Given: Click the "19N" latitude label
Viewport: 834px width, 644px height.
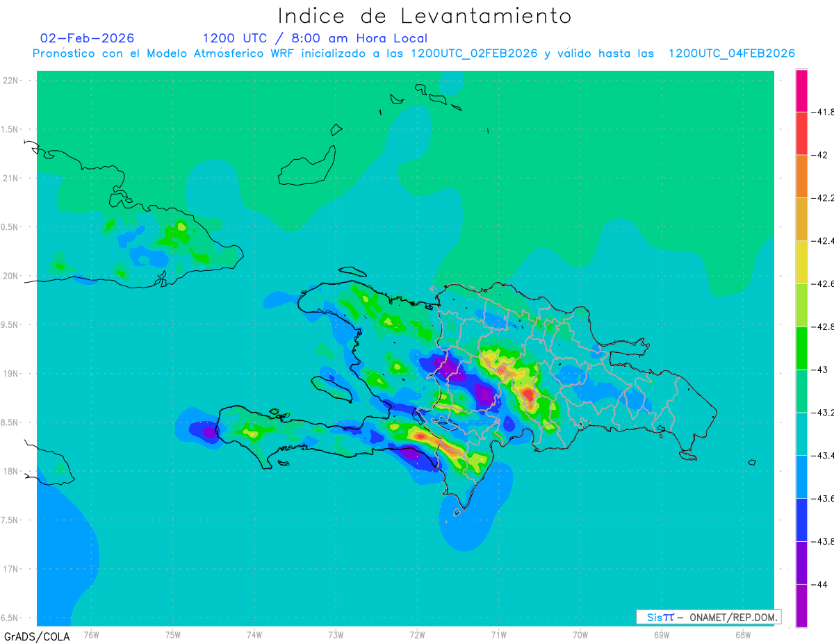Looking at the screenshot, I should [12, 374].
